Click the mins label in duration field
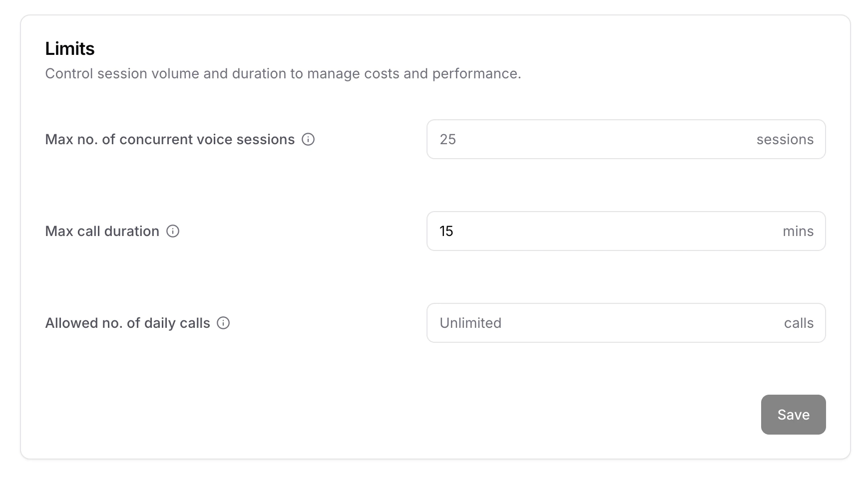This screenshot has height=479, width=868. (x=799, y=231)
